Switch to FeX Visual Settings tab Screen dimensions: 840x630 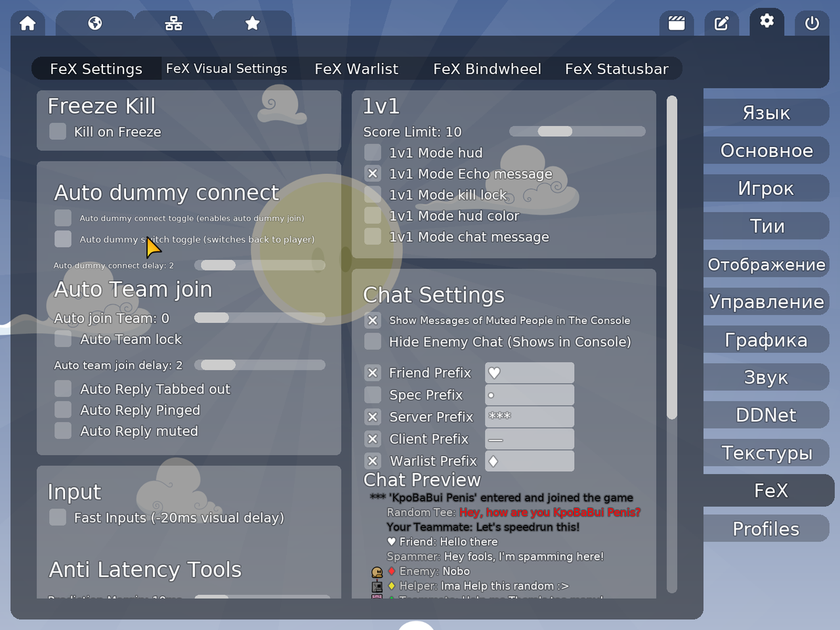[226, 69]
